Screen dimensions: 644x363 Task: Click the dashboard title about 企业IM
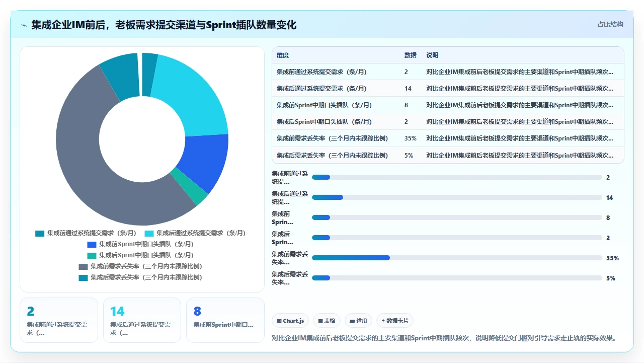coord(164,25)
